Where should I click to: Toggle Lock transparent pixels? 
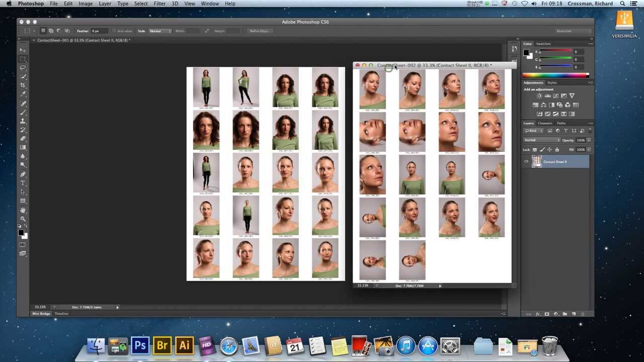[x=535, y=149]
